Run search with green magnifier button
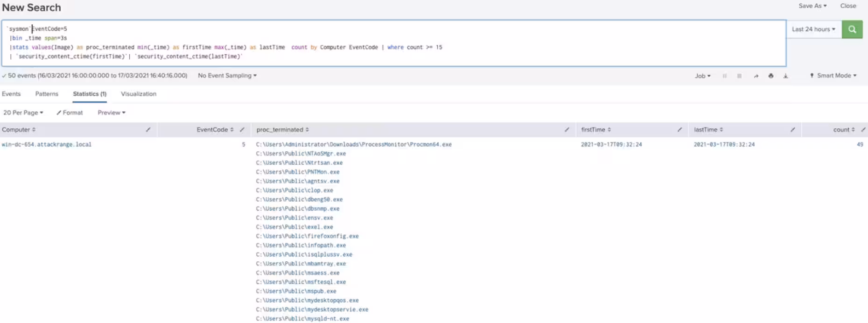The height and width of the screenshot is (323, 868). point(852,29)
